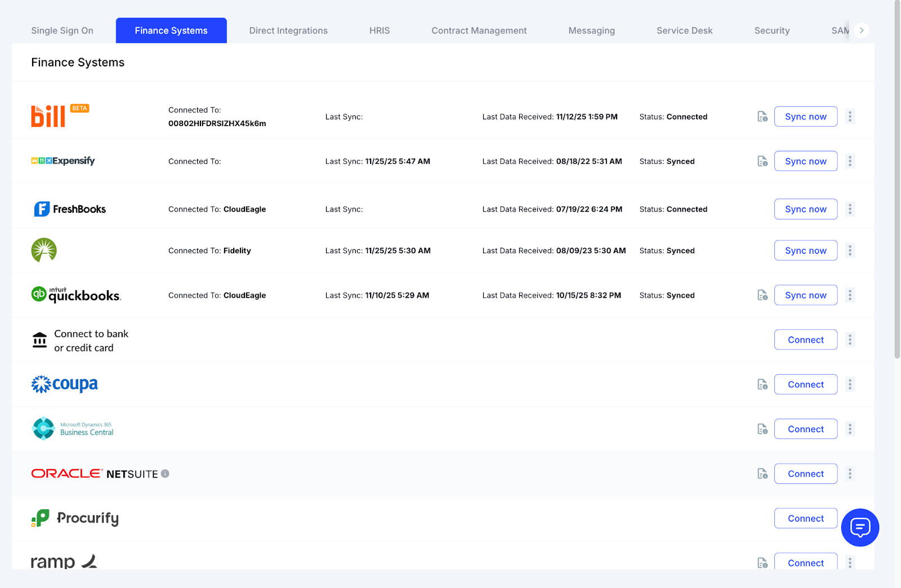Expand hidden tabs with the right chevron arrow
The height and width of the screenshot is (588, 901).
click(x=860, y=30)
